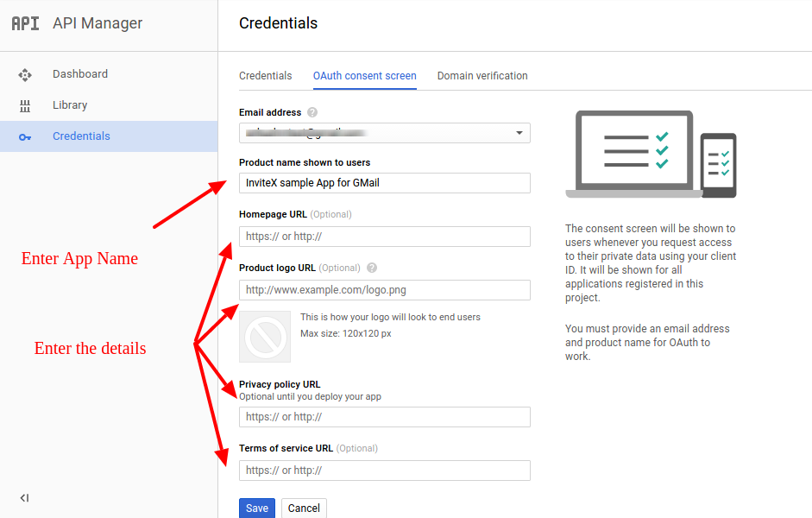This screenshot has height=518, width=812.
Task: Collapse the sidebar navigation panel
Action: pos(24,497)
